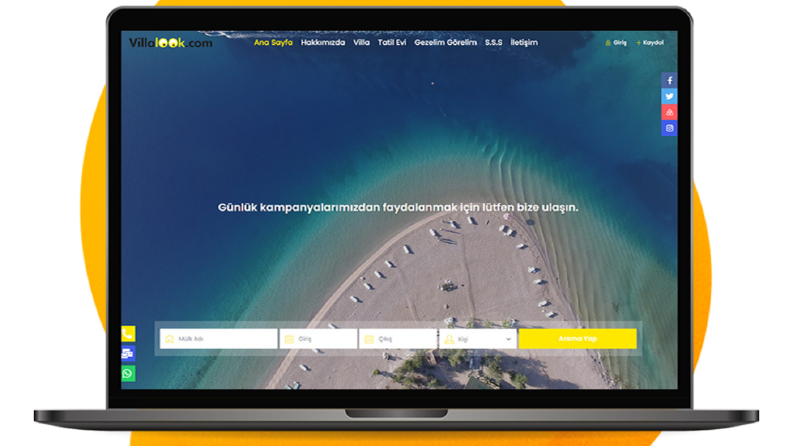Tap the yellow phone call icon
793x446 pixels.
tap(128, 334)
